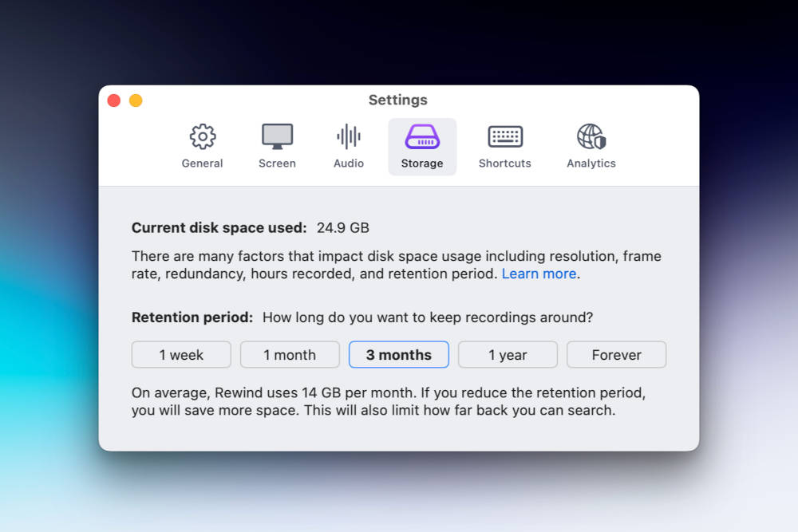The image size is (798, 532).
Task: Click the Audio settings label
Action: coord(348,163)
